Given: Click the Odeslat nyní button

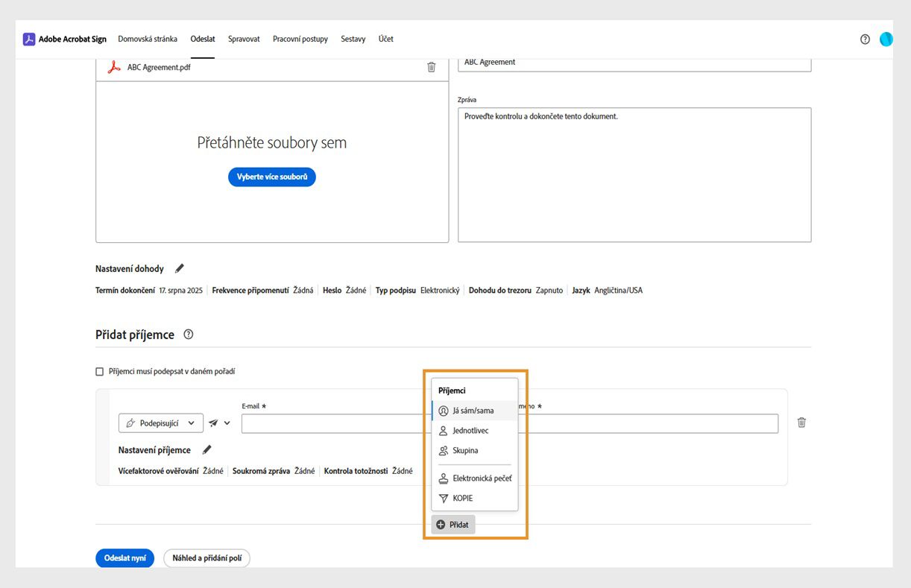Looking at the screenshot, I should (x=124, y=558).
